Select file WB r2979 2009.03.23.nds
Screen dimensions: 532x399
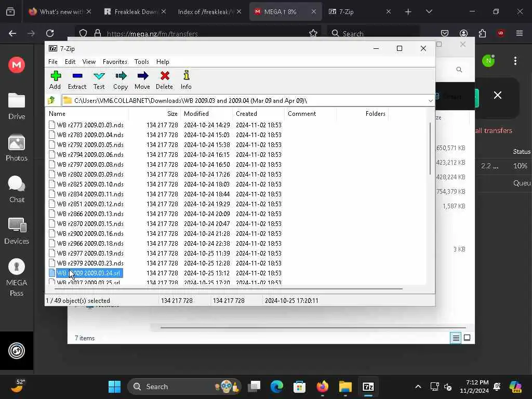click(x=86, y=263)
